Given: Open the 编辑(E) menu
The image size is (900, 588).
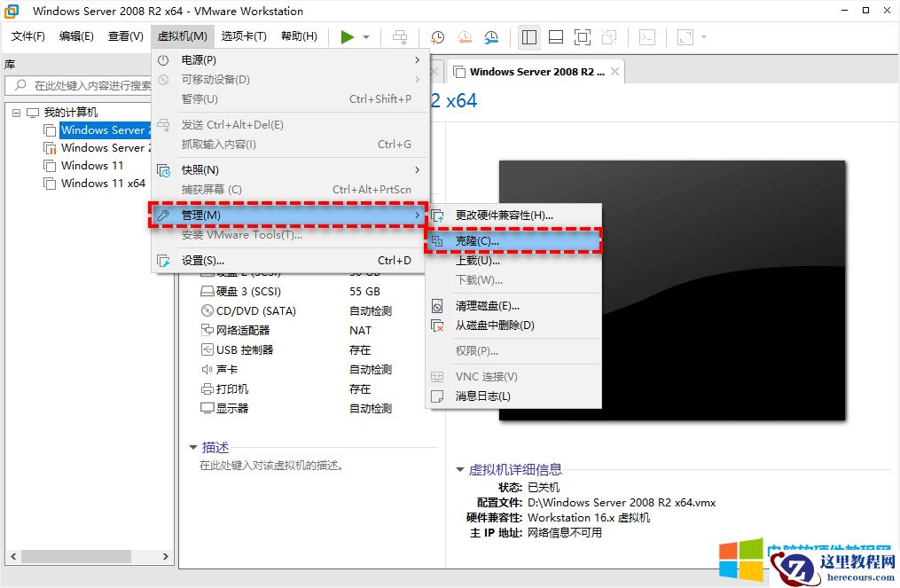Looking at the screenshot, I should pyautogui.click(x=76, y=36).
